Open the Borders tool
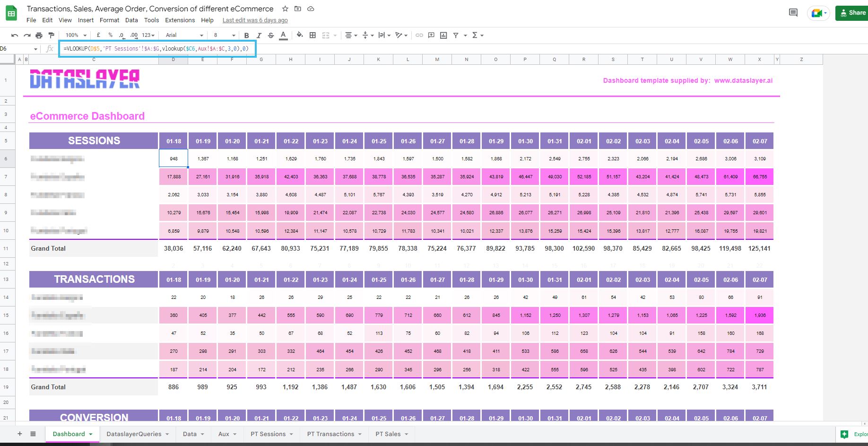 (312, 35)
